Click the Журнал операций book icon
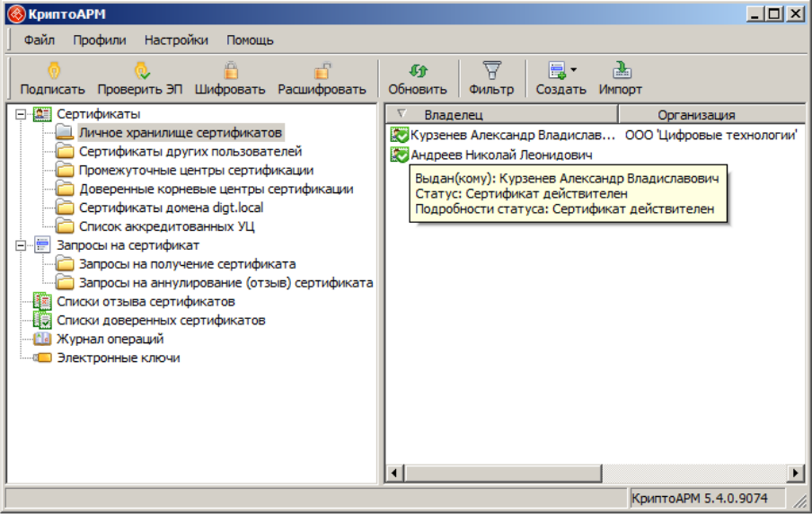This screenshot has height=514, width=812. tap(42, 339)
